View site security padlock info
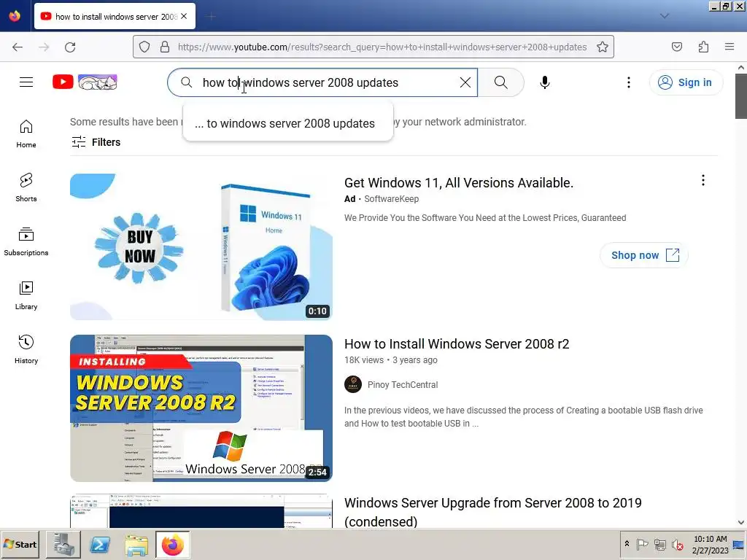 [x=164, y=47]
